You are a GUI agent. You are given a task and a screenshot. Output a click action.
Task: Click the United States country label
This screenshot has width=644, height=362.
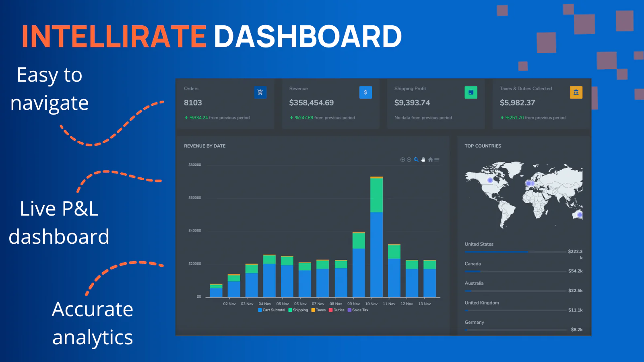point(479,244)
